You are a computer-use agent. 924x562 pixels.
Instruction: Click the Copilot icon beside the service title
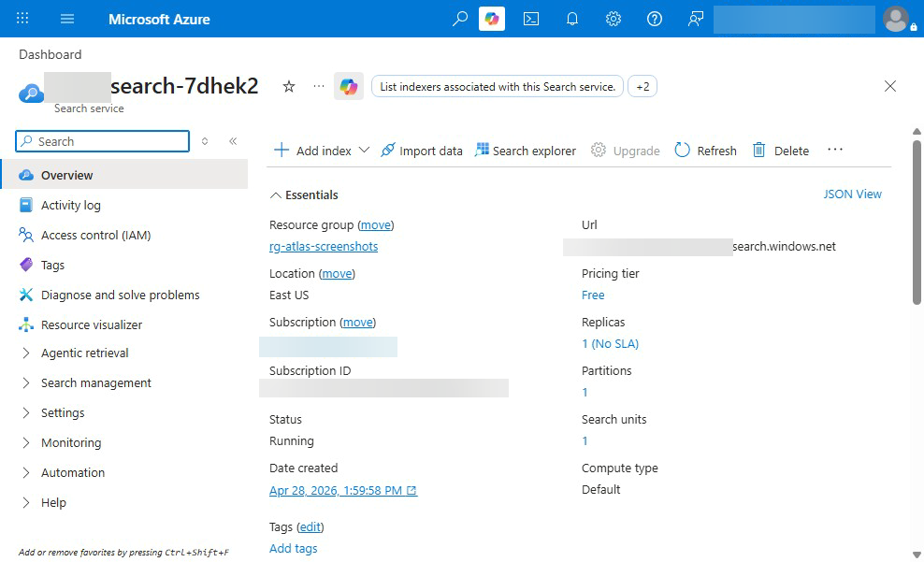349,87
